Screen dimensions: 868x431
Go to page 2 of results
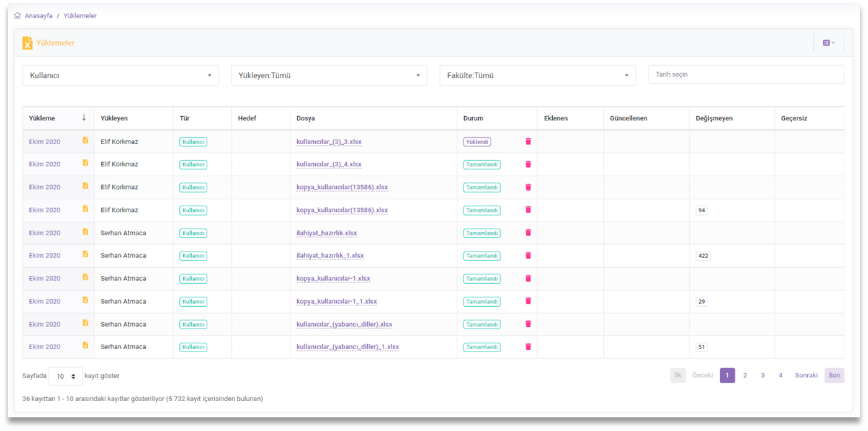click(x=745, y=376)
